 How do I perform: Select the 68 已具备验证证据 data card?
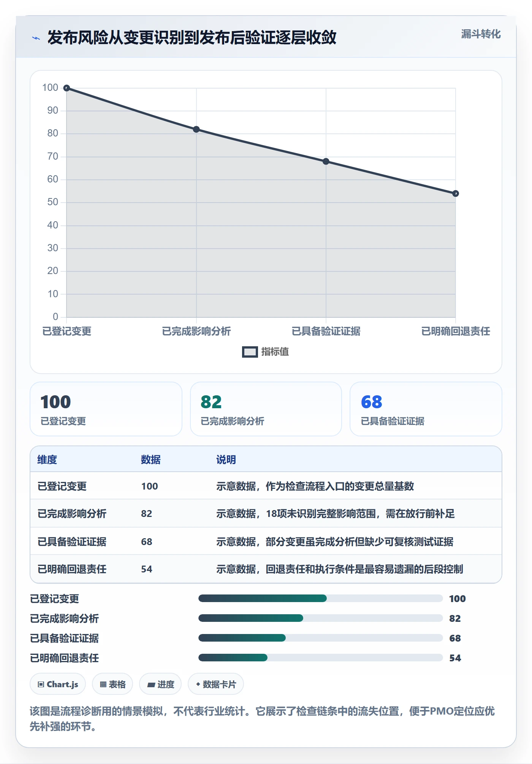[x=426, y=409]
